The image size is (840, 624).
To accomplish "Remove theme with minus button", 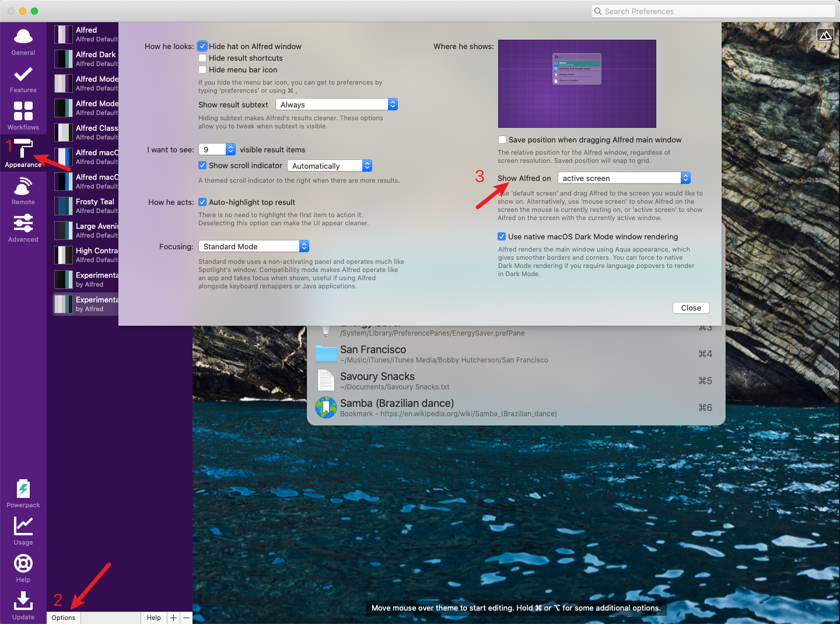I will tap(187, 618).
